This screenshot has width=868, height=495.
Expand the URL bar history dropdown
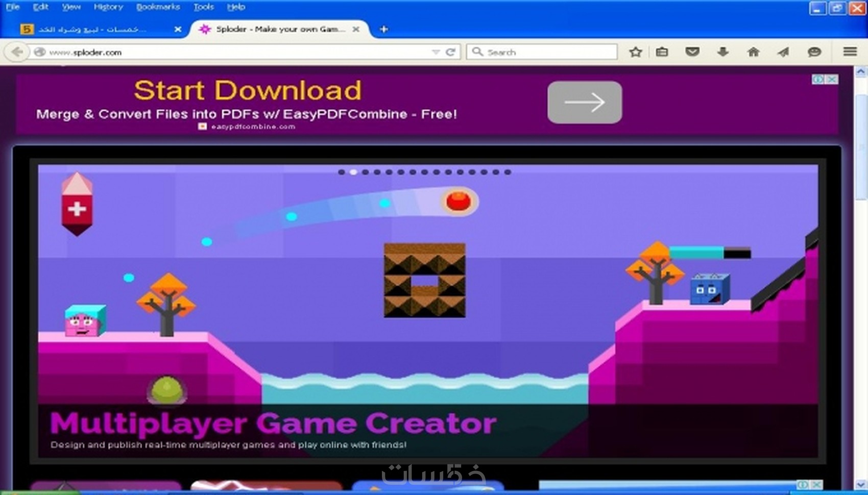pyautogui.click(x=436, y=52)
